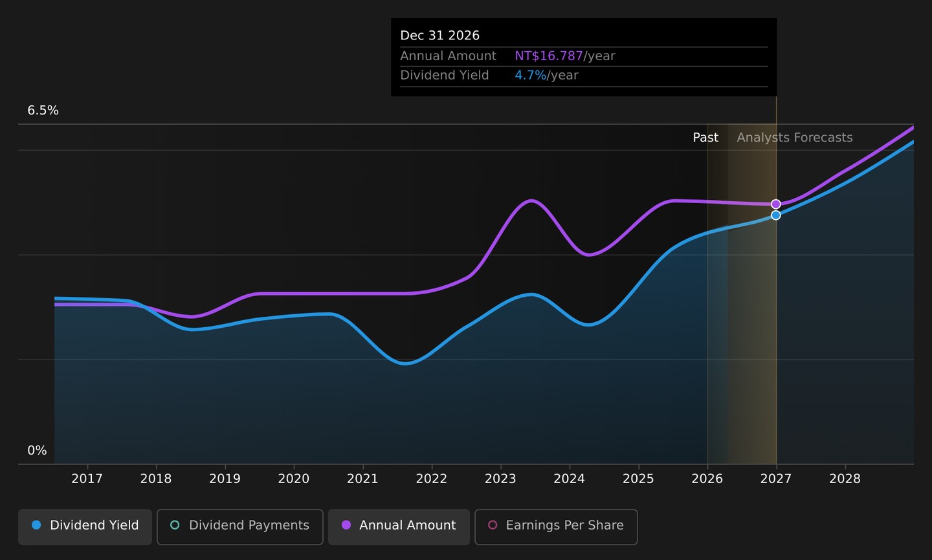Click the 2028 x-axis label
This screenshot has height=560, width=932.
845,479
